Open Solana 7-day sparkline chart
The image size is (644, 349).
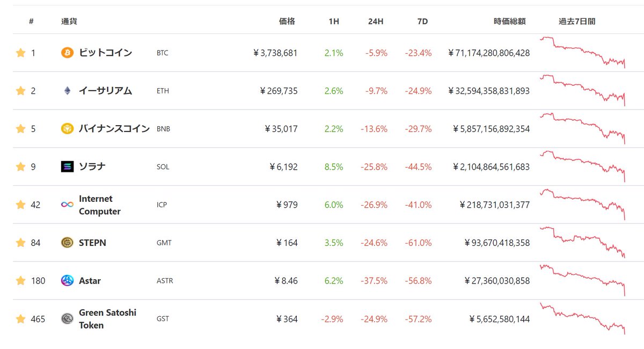(583, 167)
